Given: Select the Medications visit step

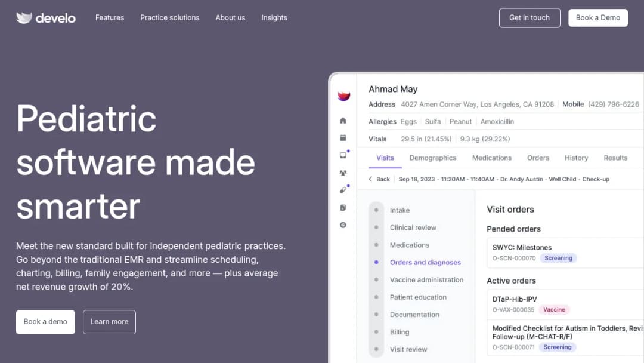Looking at the screenshot, I should click(x=410, y=245).
